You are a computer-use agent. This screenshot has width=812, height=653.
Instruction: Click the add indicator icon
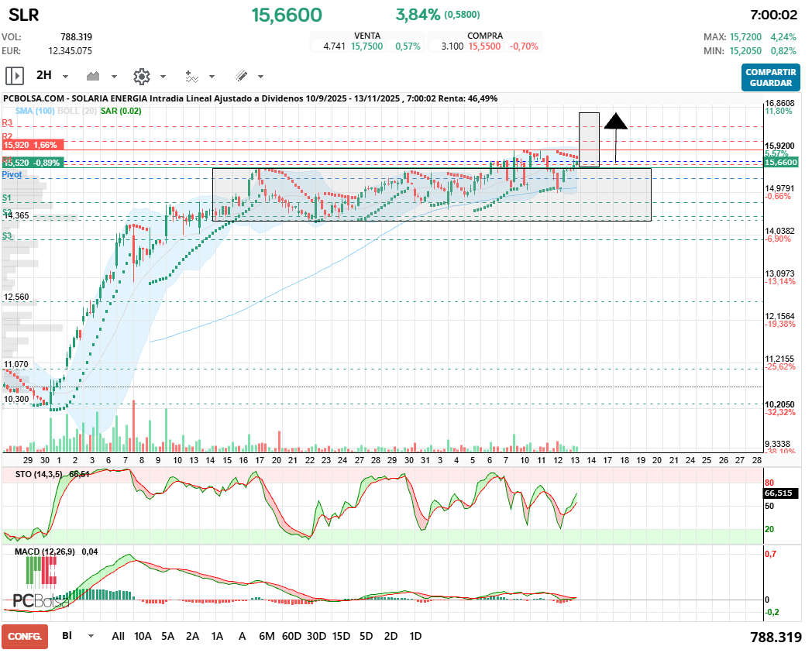click(x=191, y=76)
